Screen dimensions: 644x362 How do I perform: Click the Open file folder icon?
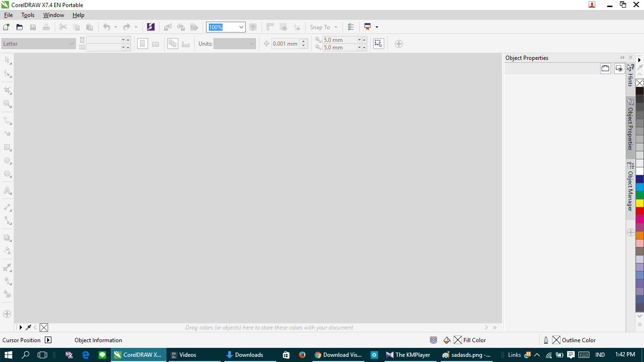point(20,27)
